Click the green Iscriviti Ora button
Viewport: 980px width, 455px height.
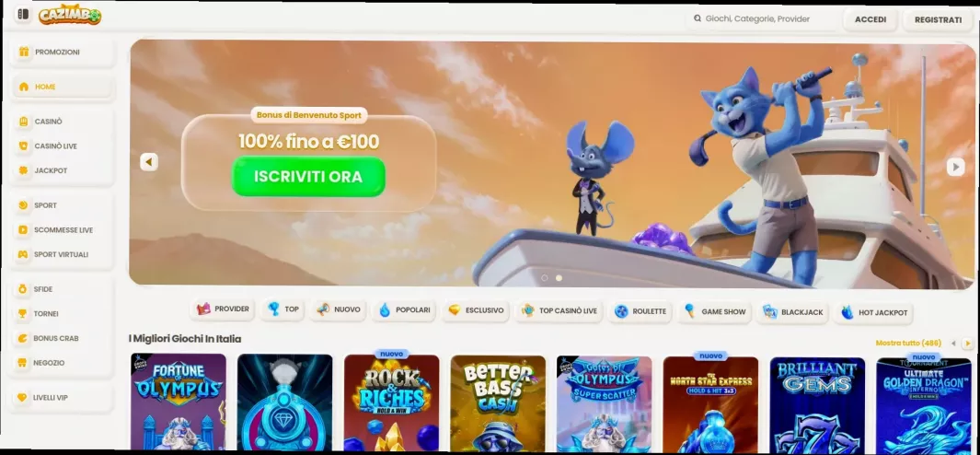(308, 177)
